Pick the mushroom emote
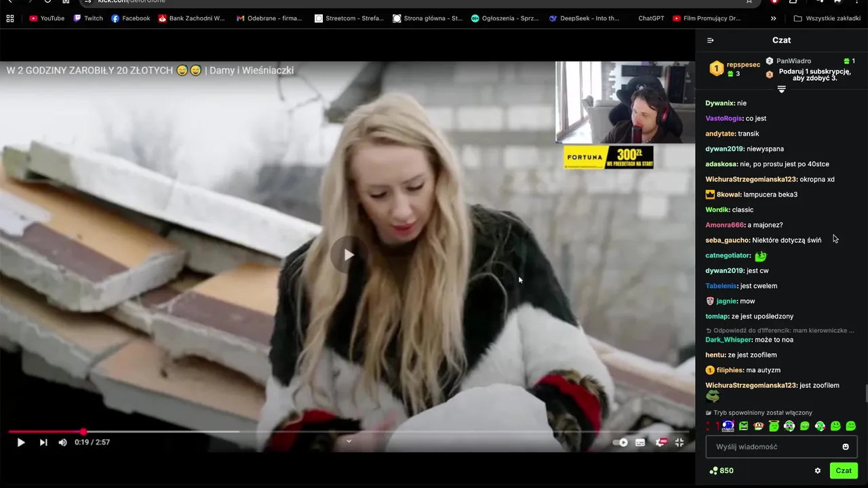Screen dimensions: 868x488 (x=759, y=426)
